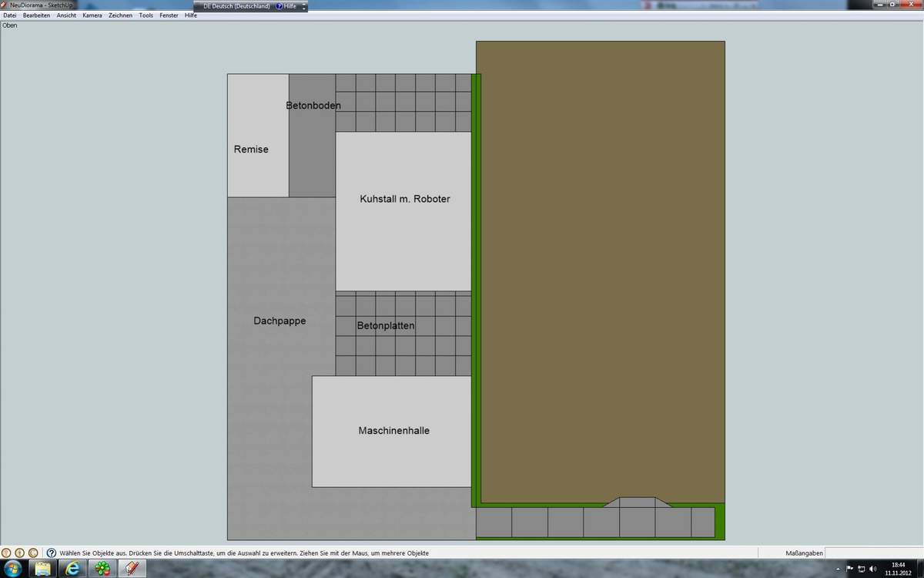
Task: Open the ICQ flower icon in taskbar
Action: [x=102, y=569]
